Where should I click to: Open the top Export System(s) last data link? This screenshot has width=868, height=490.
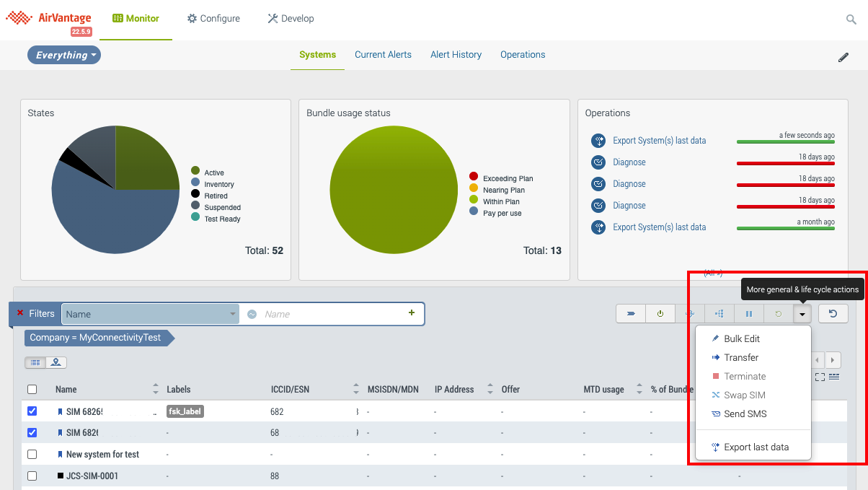click(x=659, y=141)
